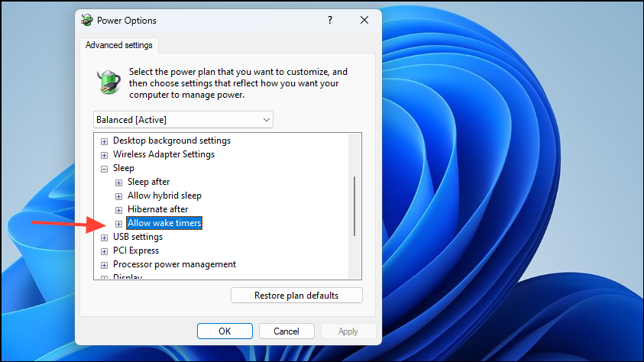Click the settings list scrollbar thumb
Viewport: 644px width, 362px height.
354,206
